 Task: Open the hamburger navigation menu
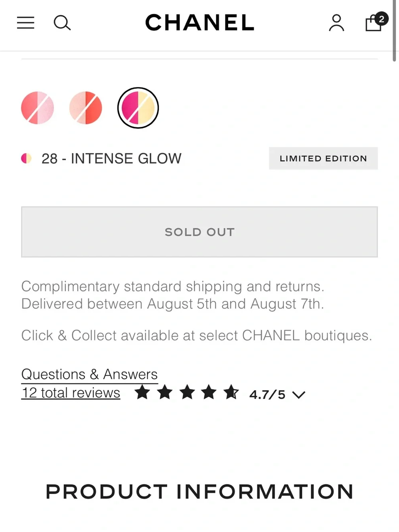click(x=26, y=23)
